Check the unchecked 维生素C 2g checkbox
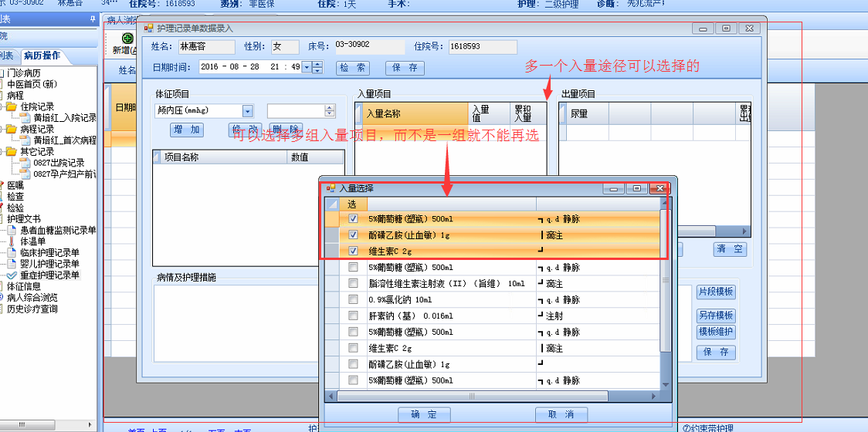 point(353,349)
